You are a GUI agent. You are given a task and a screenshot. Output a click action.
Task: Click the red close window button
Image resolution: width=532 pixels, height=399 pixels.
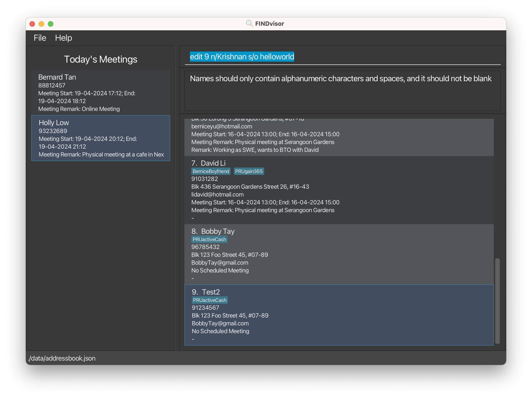[32, 24]
